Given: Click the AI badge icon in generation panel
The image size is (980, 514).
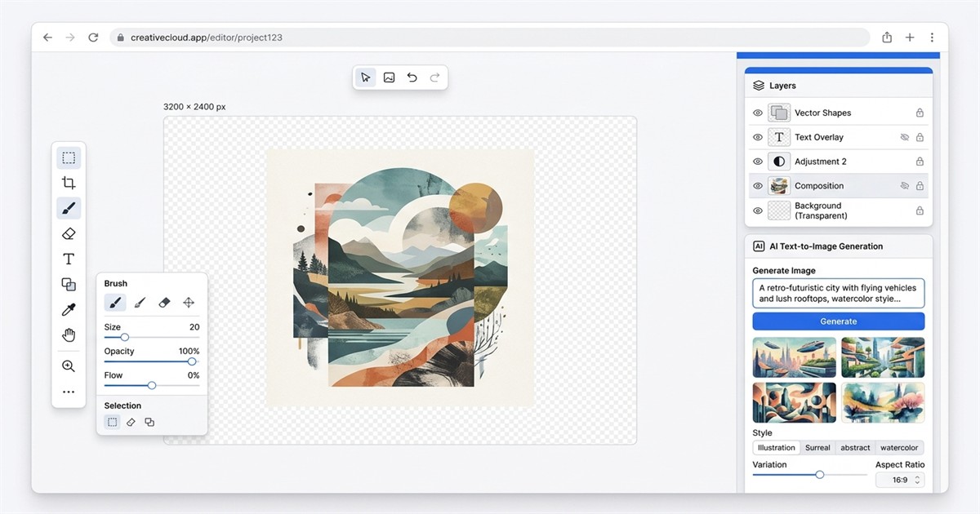Looking at the screenshot, I should pos(759,246).
